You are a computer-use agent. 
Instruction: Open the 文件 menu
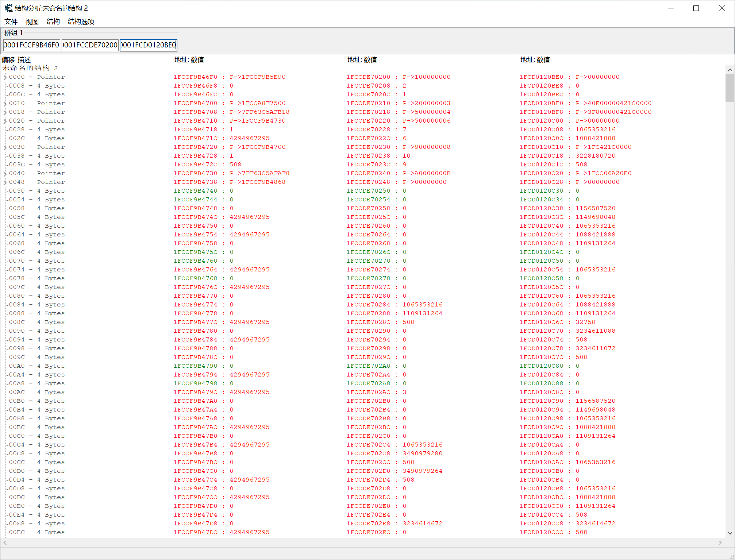(x=11, y=22)
